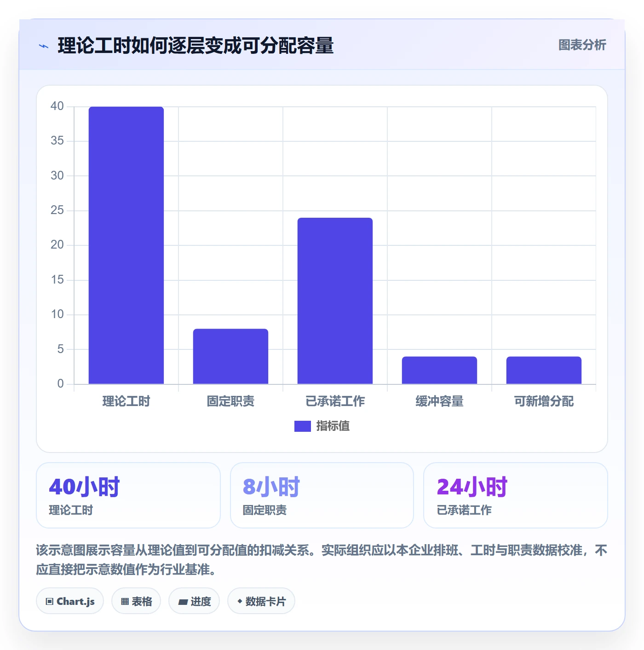The image size is (644, 650).
Task: Click the y-axis value 35
Action: click(57, 141)
